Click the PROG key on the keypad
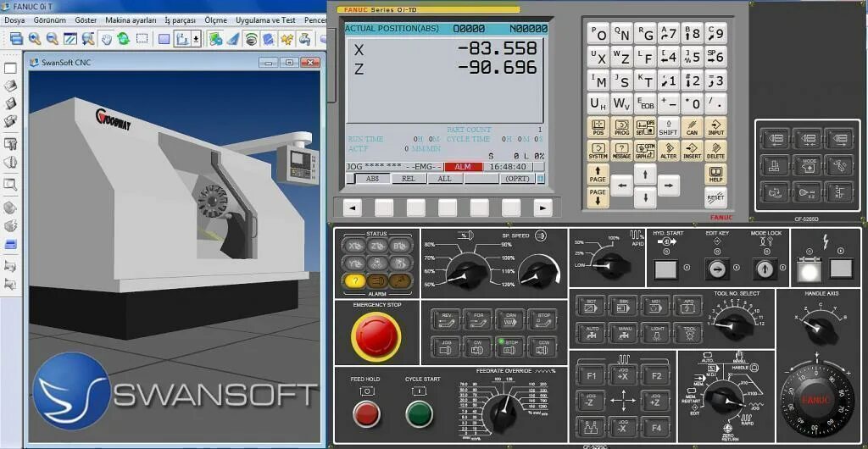The width and height of the screenshot is (868, 449). [x=621, y=127]
